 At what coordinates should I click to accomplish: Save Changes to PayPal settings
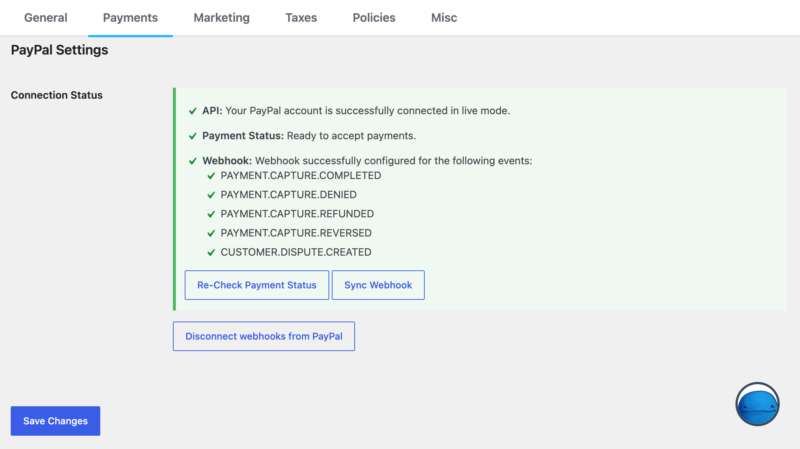[55, 421]
